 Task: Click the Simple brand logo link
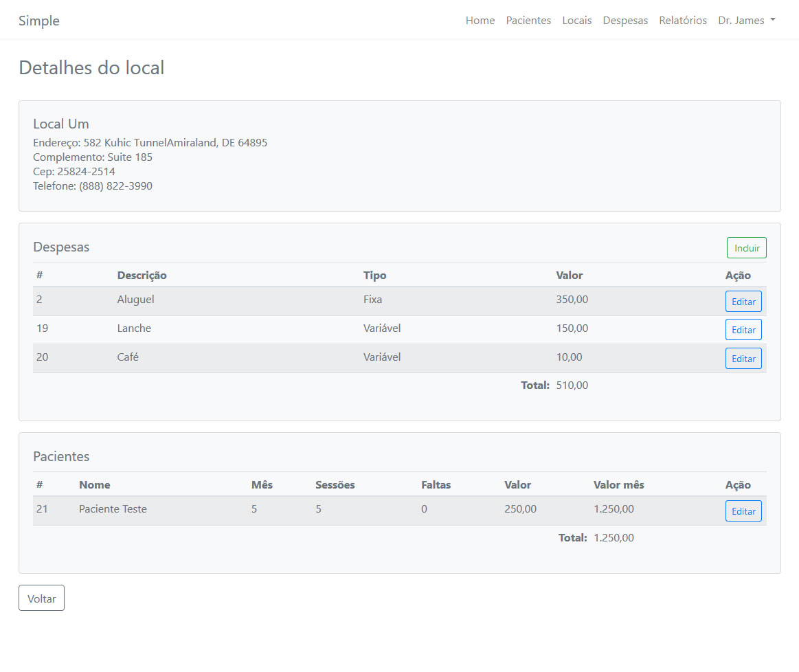tap(39, 21)
